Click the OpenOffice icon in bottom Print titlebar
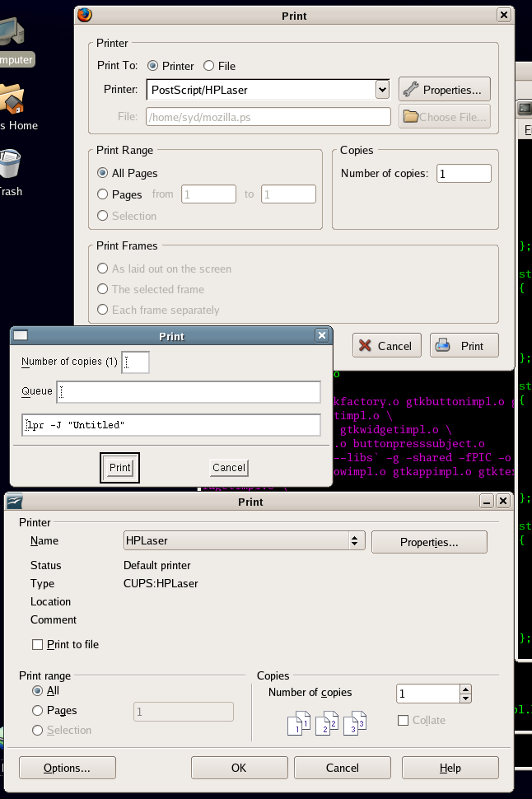This screenshot has width=532, height=799. (15, 502)
